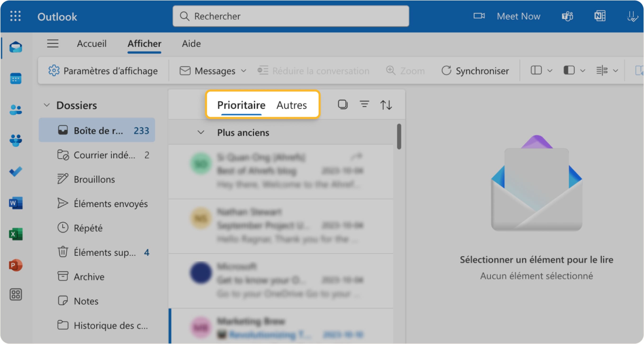Screen dimensions: 644x344
Task: Open the To Do checkmark app
Action: [x=16, y=172]
